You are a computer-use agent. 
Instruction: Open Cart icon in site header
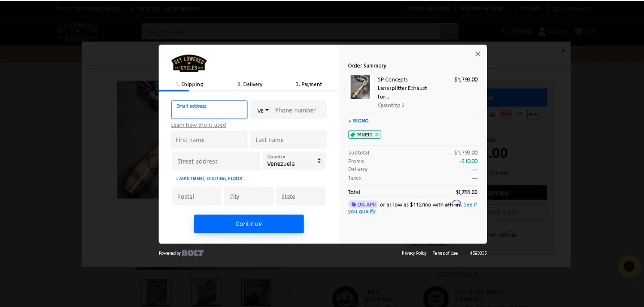click(x=579, y=31)
